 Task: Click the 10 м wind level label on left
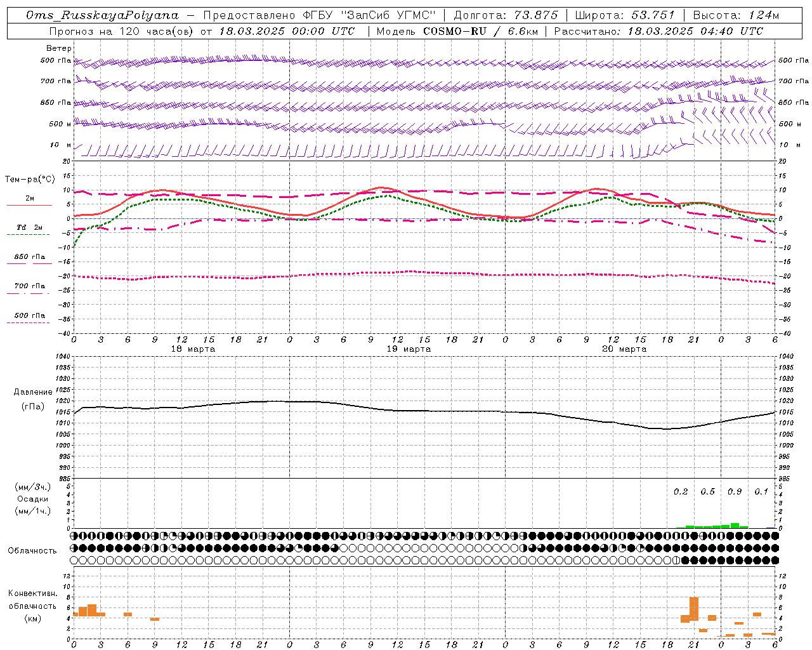(x=61, y=145)
